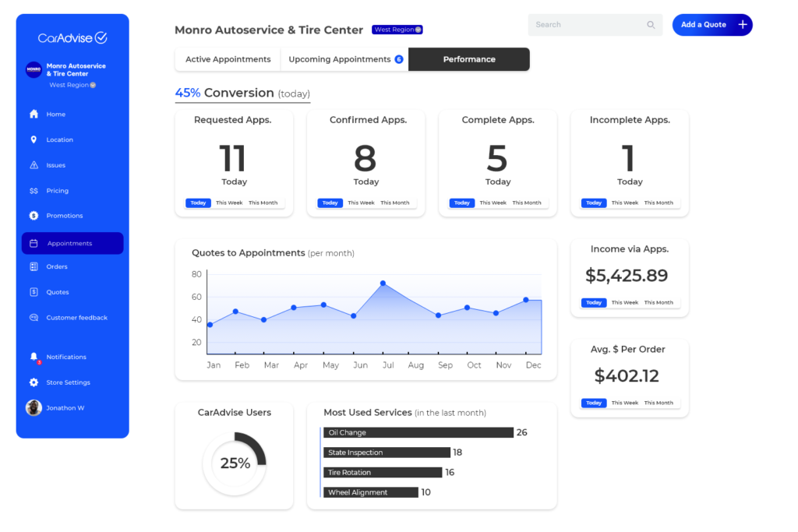Image resolution: width=798 pixels, height=532 pixels.
Task: Click the plus icon on Add a Quote
Action: tap(743, 24)
